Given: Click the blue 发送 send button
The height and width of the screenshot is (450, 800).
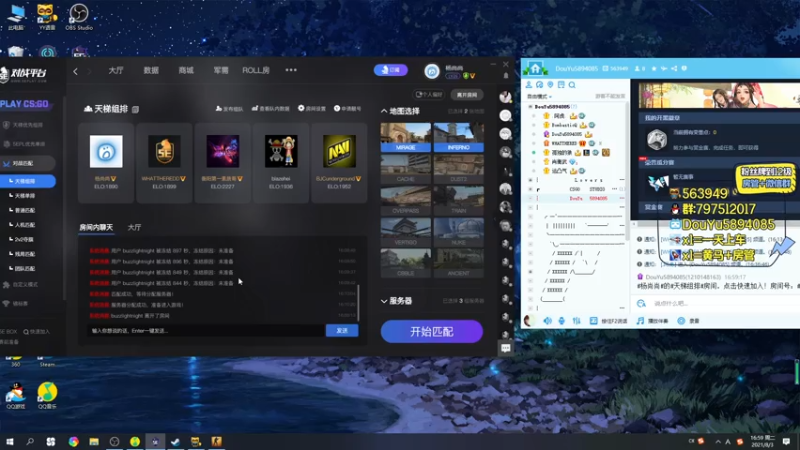Looking at the screenshot, I should click(342, 331).
